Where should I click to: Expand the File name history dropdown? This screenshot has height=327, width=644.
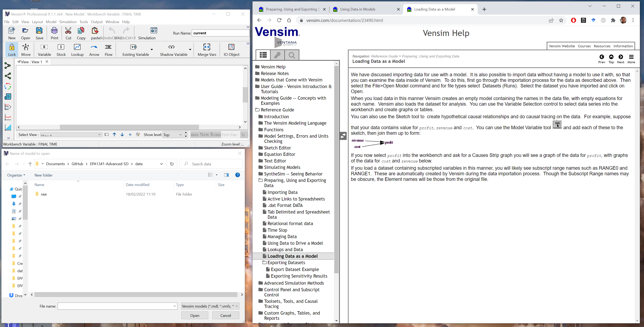coord(175,306)
